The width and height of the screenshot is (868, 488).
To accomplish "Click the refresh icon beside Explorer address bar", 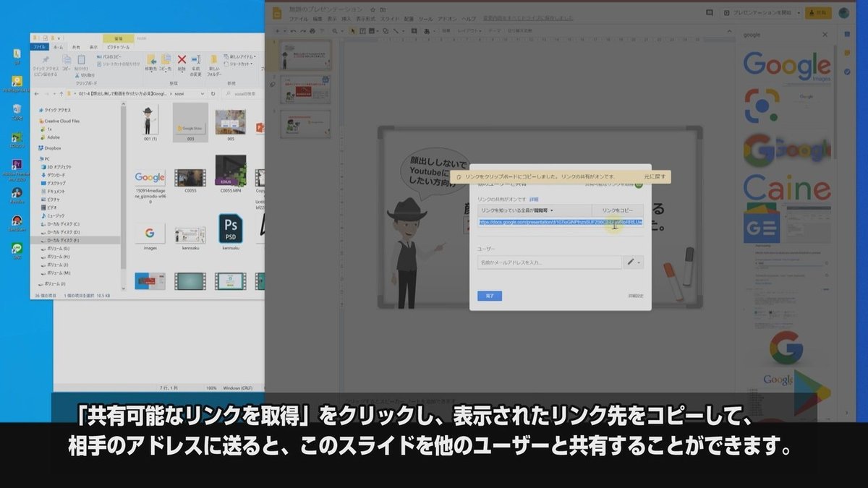I will 211,94.
